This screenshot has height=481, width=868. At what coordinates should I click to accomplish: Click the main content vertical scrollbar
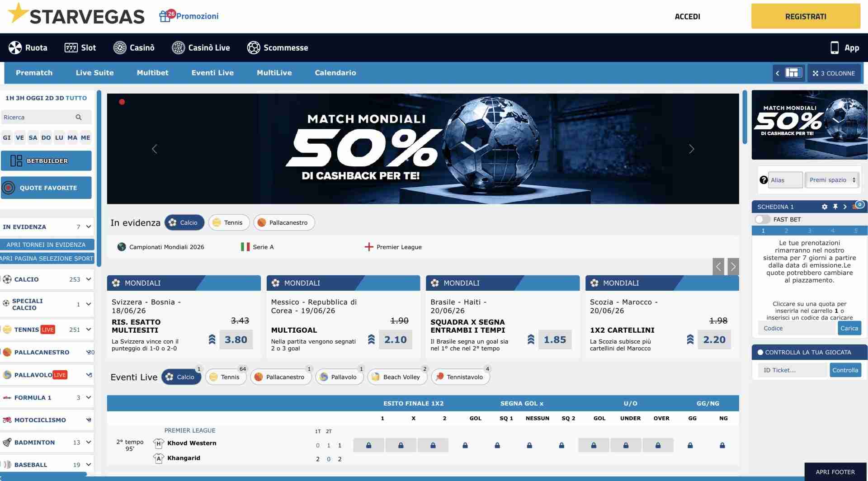[x=745, y=118]
